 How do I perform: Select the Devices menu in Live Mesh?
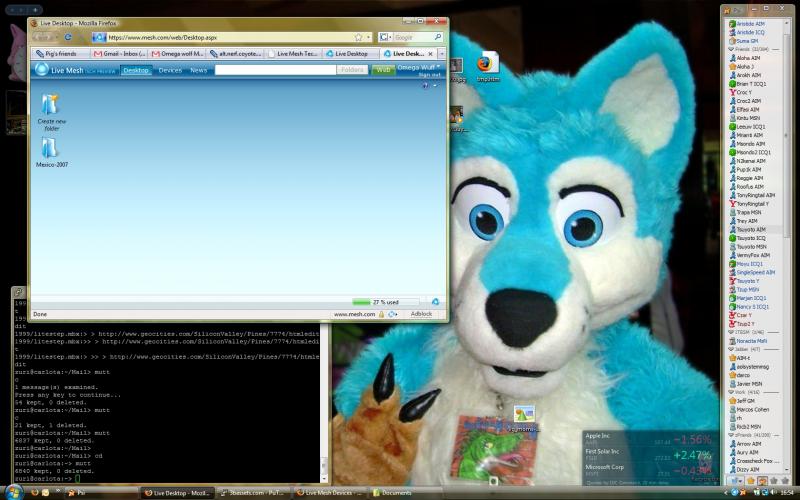click(170, 70)
